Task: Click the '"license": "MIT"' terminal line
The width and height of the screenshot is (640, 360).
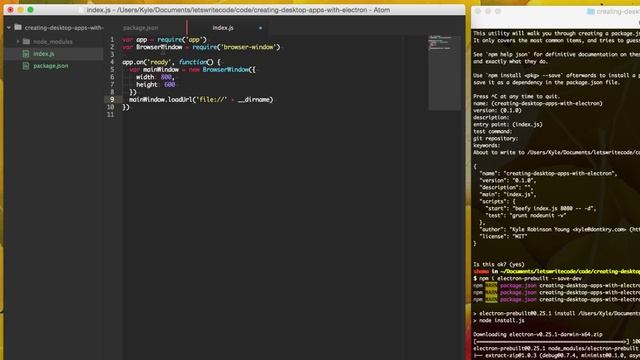Action: click(503, 236)
